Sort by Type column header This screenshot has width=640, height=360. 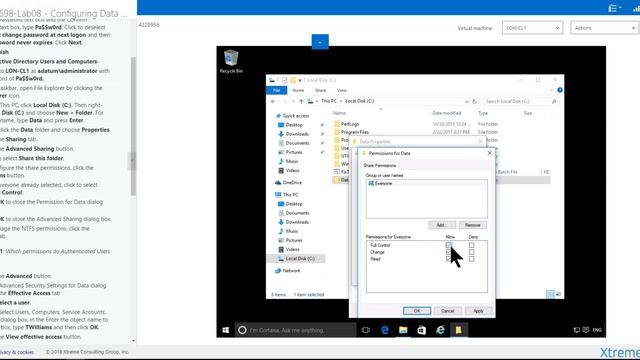[x=483, y=113]
